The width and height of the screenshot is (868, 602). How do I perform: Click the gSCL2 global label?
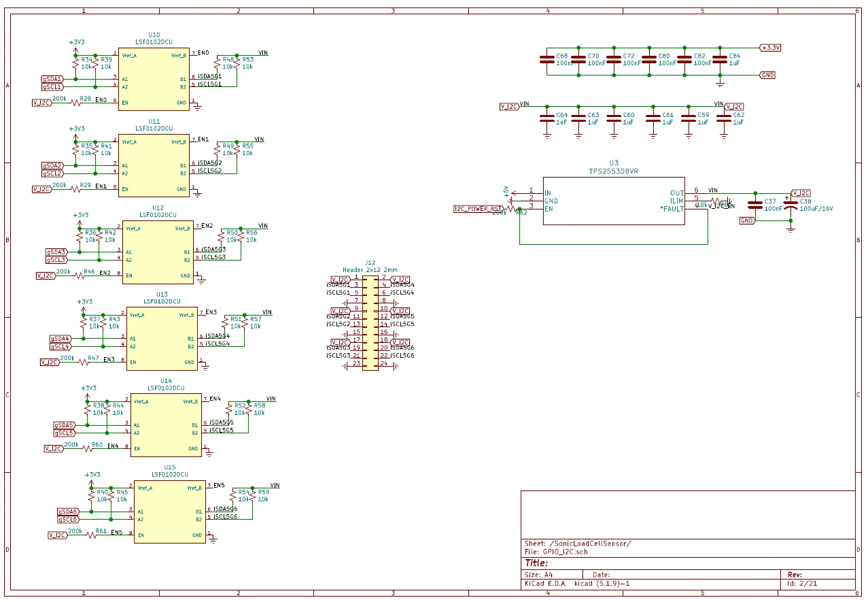(x=52, y=173)
